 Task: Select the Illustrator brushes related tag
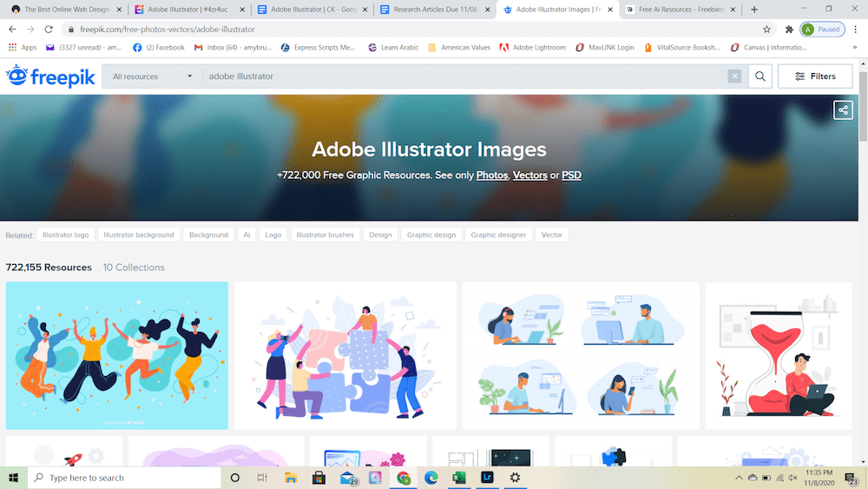325,235
